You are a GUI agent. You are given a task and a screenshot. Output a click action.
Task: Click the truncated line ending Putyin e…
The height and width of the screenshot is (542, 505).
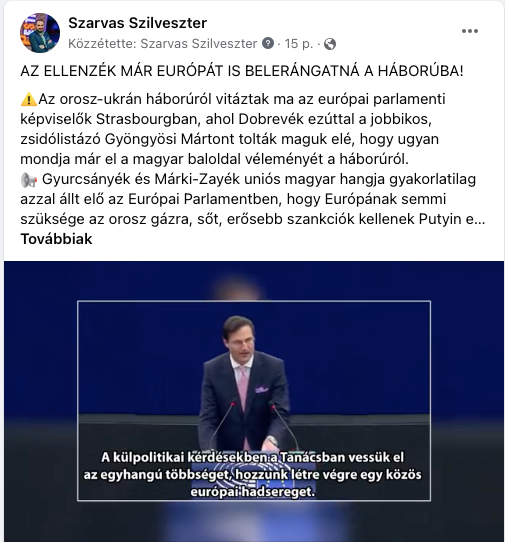tap(253, 219)
